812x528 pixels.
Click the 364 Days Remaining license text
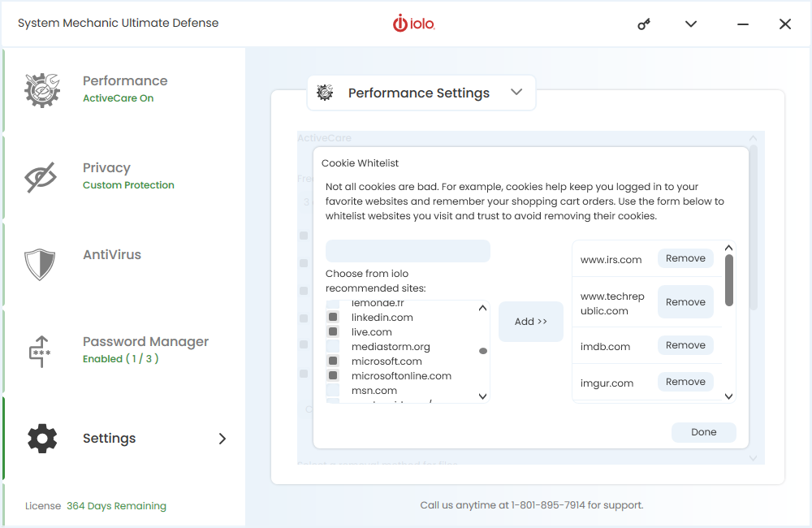point(116,506)
